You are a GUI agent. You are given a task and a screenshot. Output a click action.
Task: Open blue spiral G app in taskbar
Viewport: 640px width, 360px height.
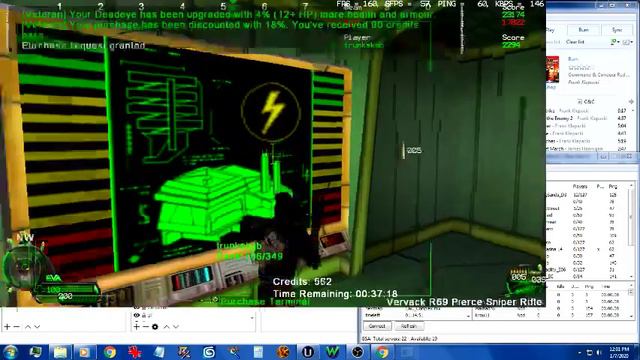coord(209,352)
